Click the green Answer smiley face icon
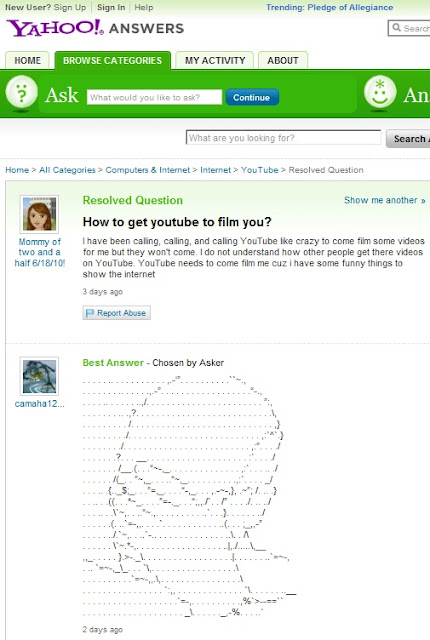Screen dimensions: 430x640 pos(380,92)
